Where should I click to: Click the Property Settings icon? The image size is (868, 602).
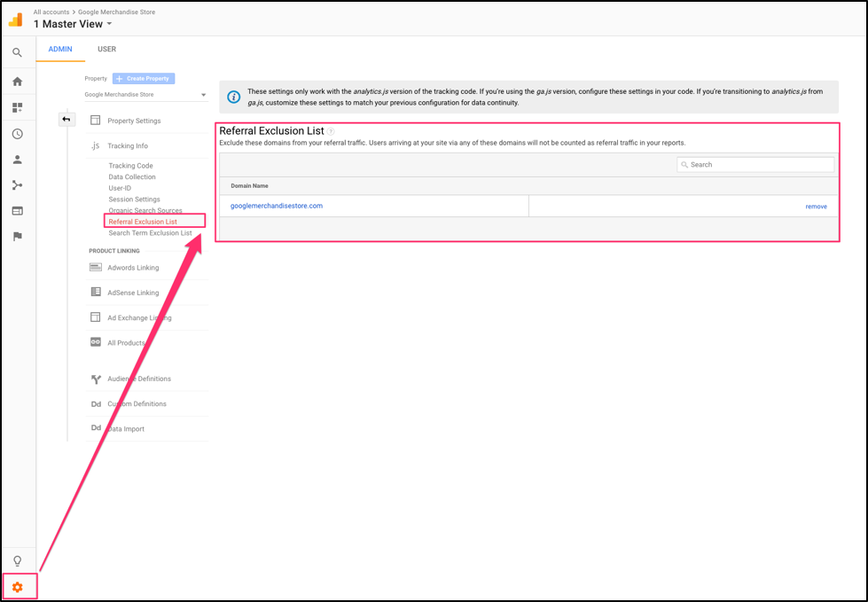pyautogui.click(x=95, y=120)
